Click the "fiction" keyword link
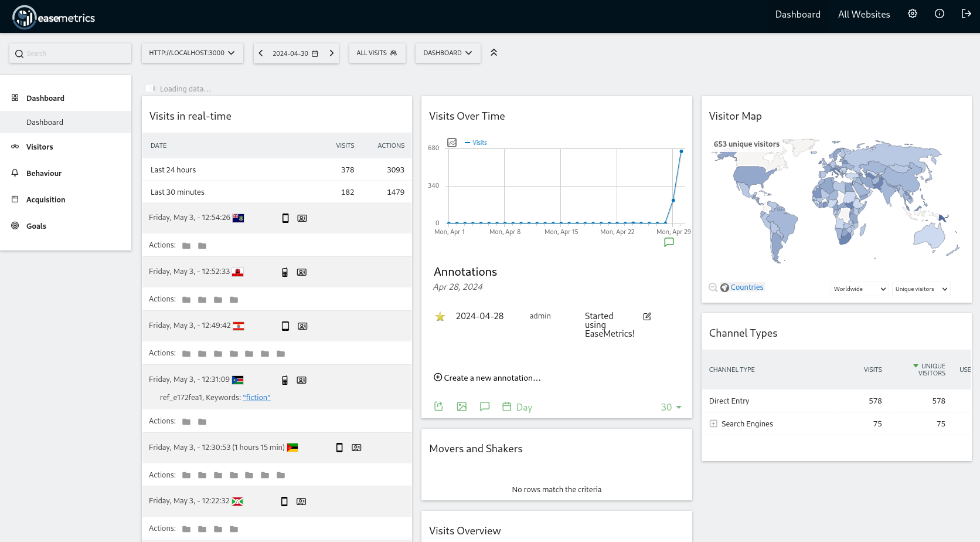Image resolution: width=980 pixels, height=542 pixels. (x=257, y=398)
